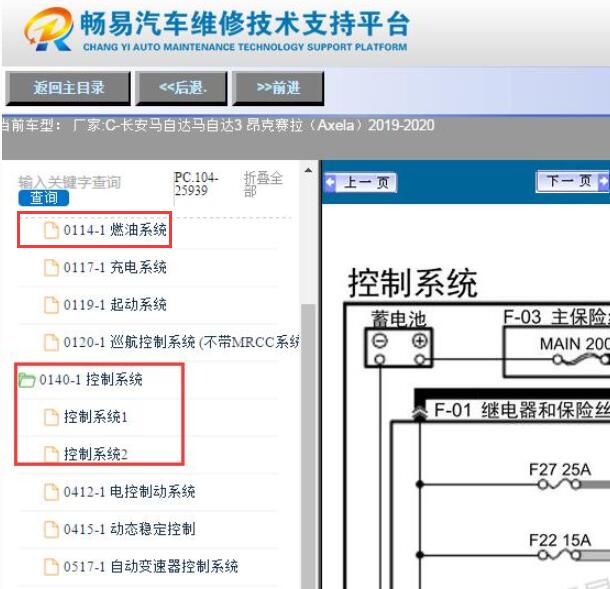610x589 pixels.
Task: Click document icon beside 0120-1 巡航控制系统
Action: pyautogui.click(x=51, y=342)
